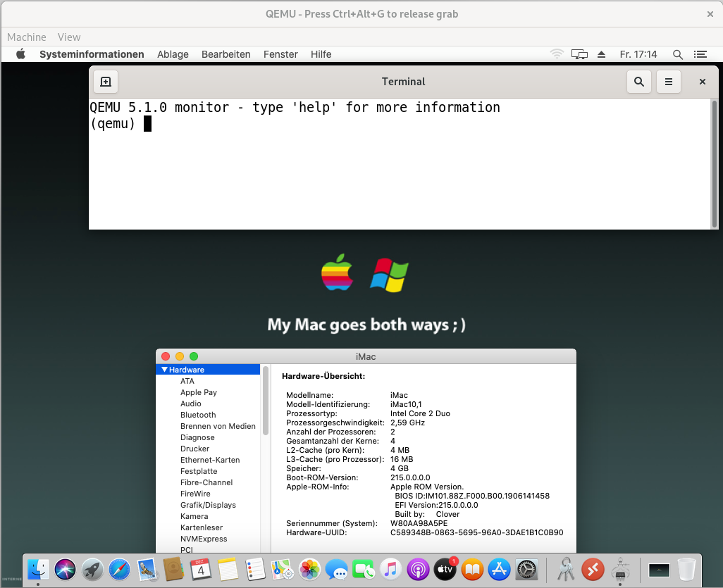Screen dimensions: 723x588
Task: Open the Hilfe menu
Action: tap(321, 54)
